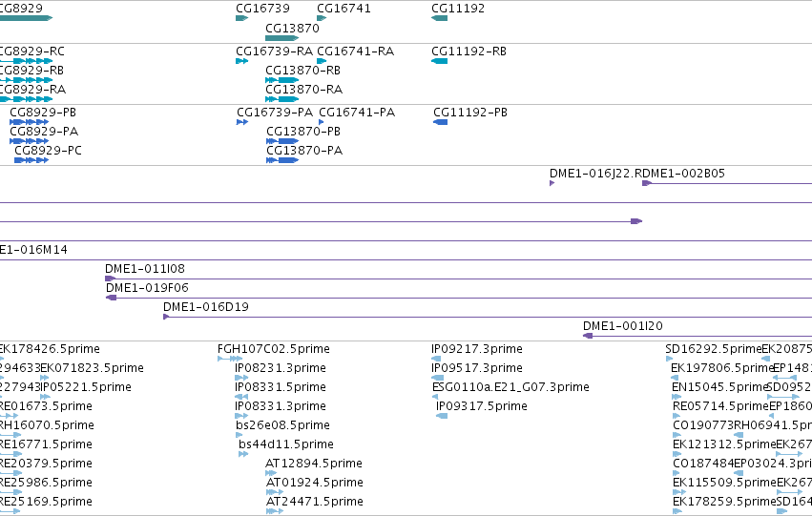Open the CG11192-PB protein label
The image size is (812, 516).
[470, 113]
